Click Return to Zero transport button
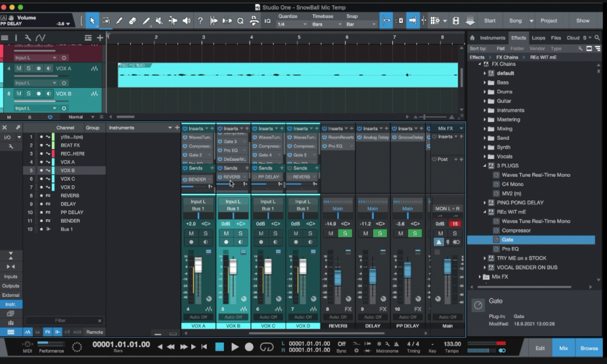The image size is (607, 364). (x=204, y=346)
